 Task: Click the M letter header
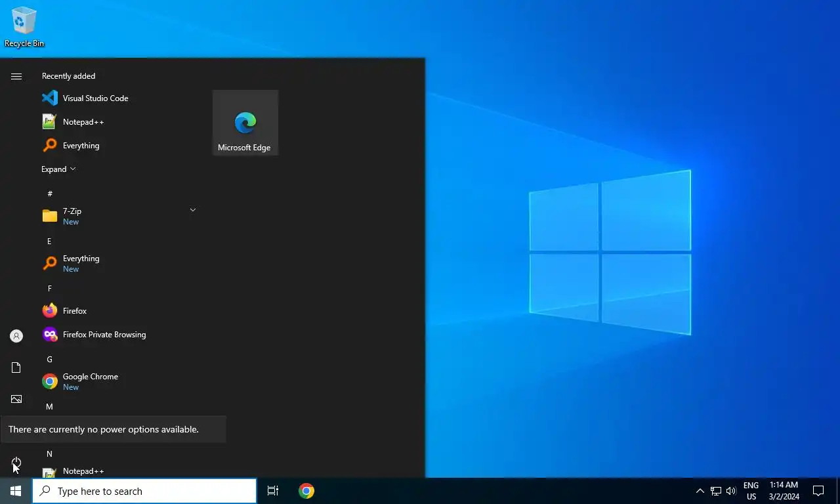(x=49, y=406)
